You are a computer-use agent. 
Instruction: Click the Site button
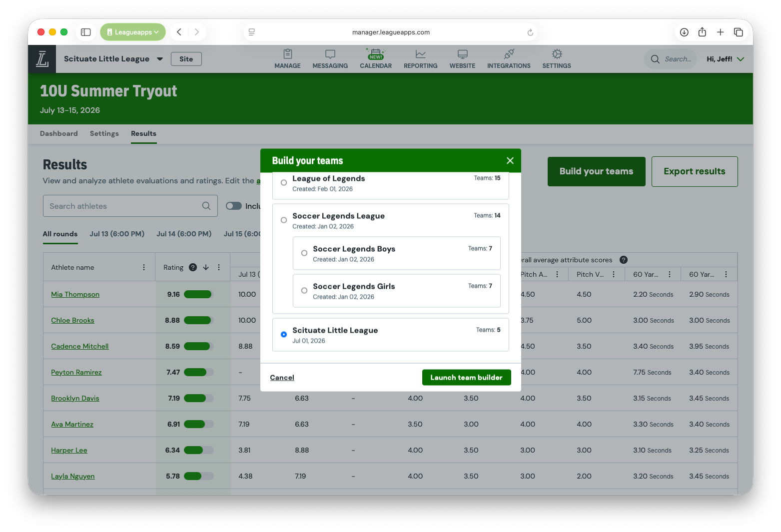[x=186, y=59]
